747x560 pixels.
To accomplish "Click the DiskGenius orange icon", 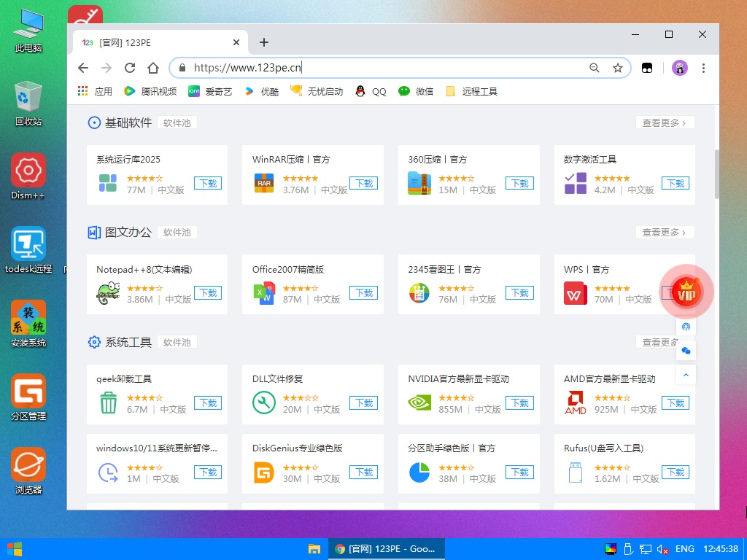I will [x=263, y=472].
